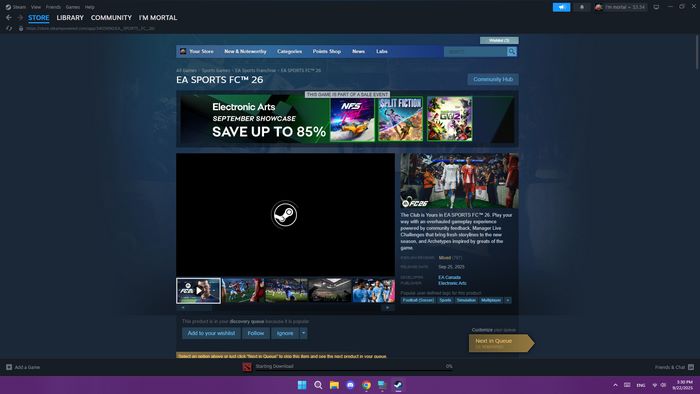
Task: Switch to Big Picture mode icon
Action: [656, 7]
